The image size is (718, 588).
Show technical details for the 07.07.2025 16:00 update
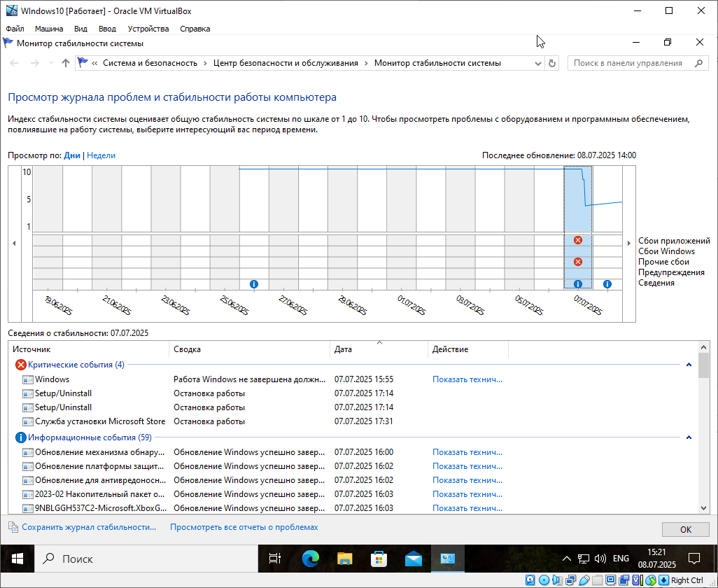tap(467, 452)
